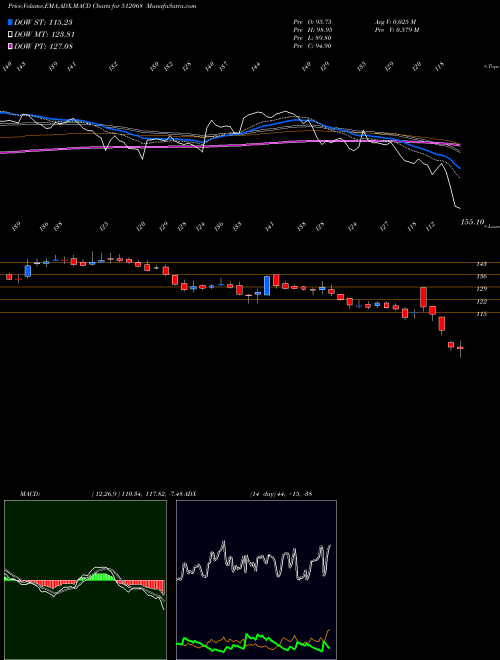Click the blue DOW ST legend swatch

[11, 23]
